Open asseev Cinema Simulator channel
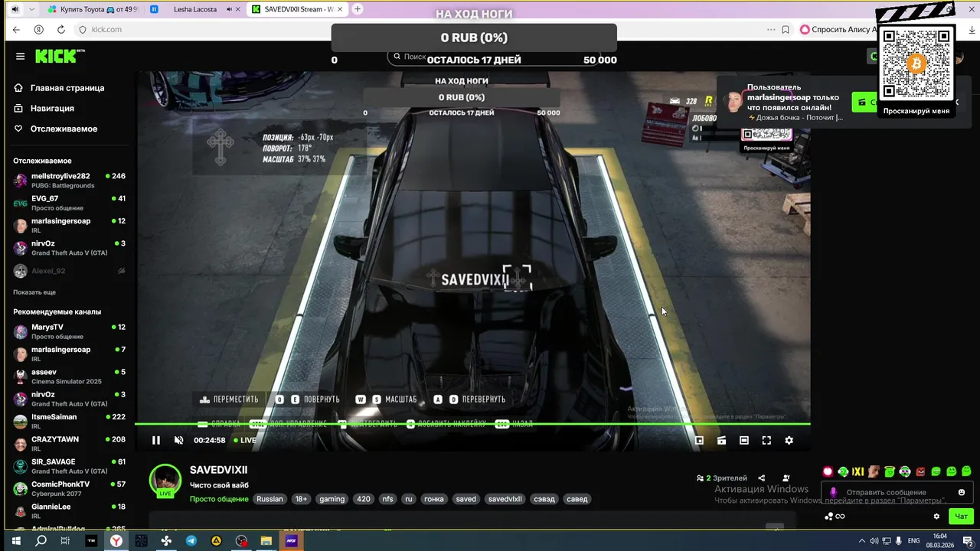The image size is (980, 551). pyautogui.click(x=69, y=377)
